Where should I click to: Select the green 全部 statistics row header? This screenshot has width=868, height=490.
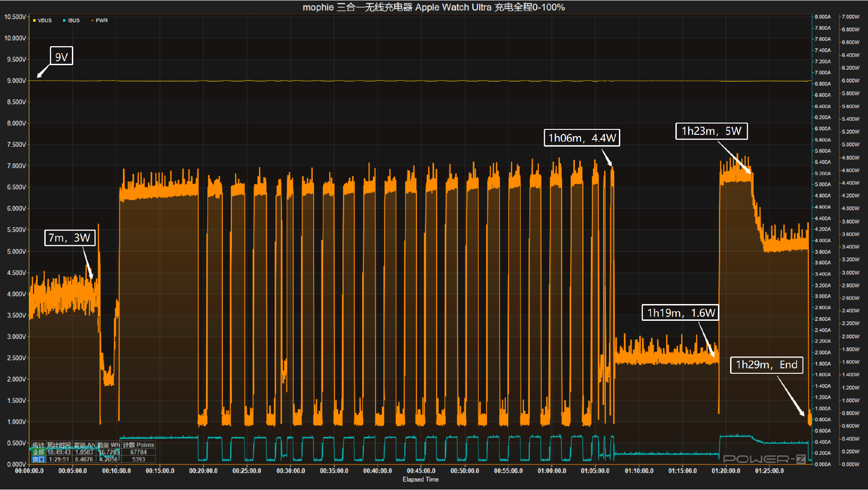click(38, 452)
